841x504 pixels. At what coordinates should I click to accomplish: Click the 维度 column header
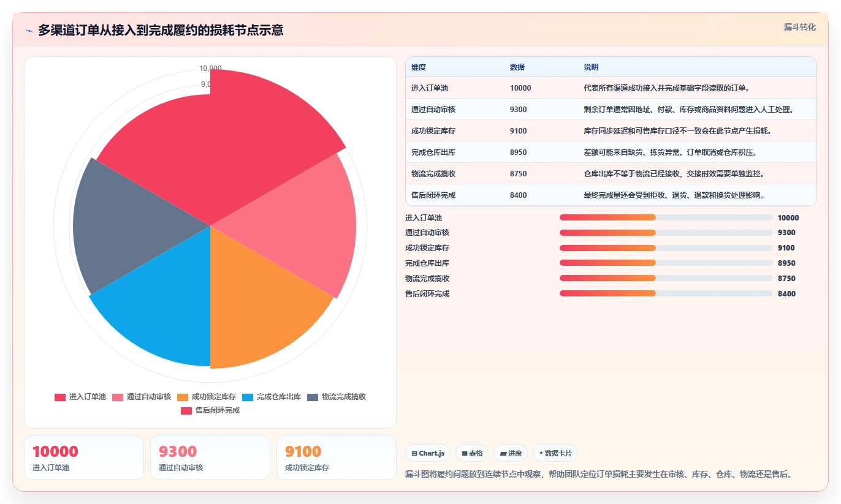coord(419,67)
